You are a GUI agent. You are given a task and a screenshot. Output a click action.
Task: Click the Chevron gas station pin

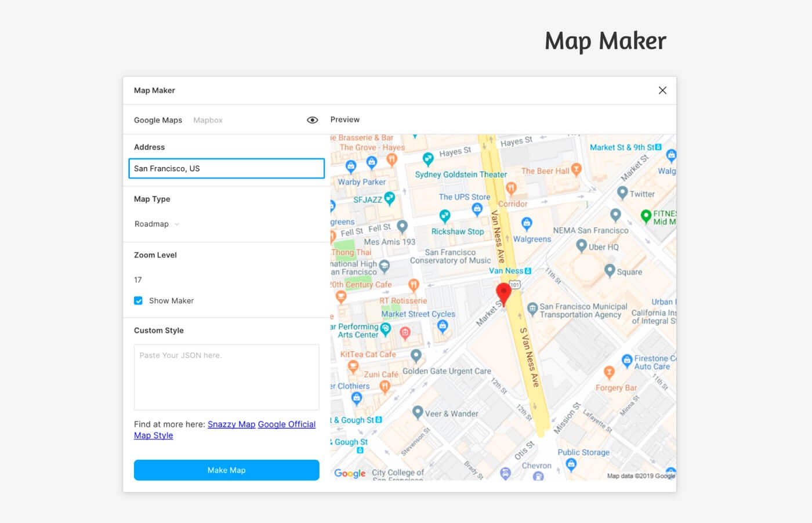tap(538, 476)
